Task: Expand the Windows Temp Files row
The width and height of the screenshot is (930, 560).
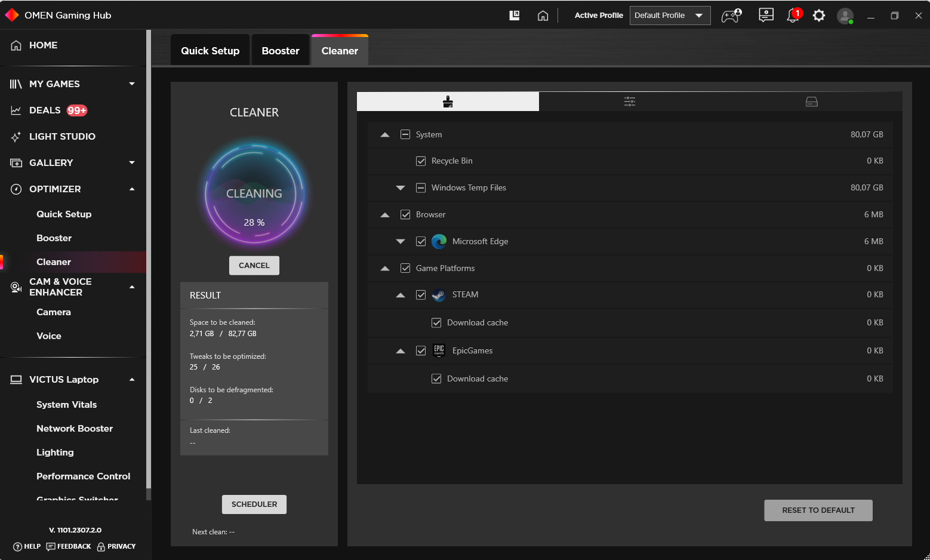Action: (x=401, y=188)
